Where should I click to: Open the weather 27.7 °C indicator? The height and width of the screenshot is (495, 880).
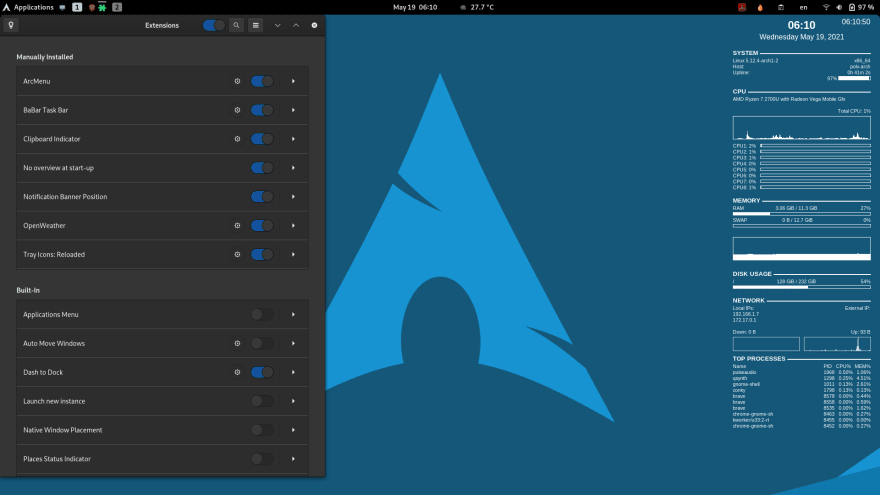(476, 7)
